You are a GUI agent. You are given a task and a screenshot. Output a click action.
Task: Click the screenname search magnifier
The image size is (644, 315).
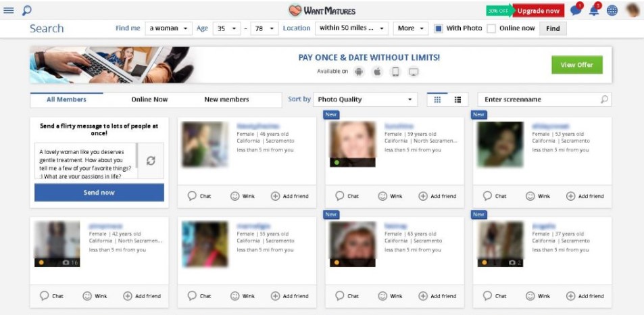coord(604,99)
